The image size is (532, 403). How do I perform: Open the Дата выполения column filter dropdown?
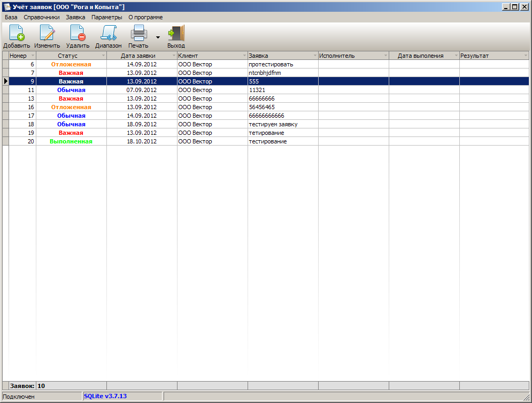456,55
